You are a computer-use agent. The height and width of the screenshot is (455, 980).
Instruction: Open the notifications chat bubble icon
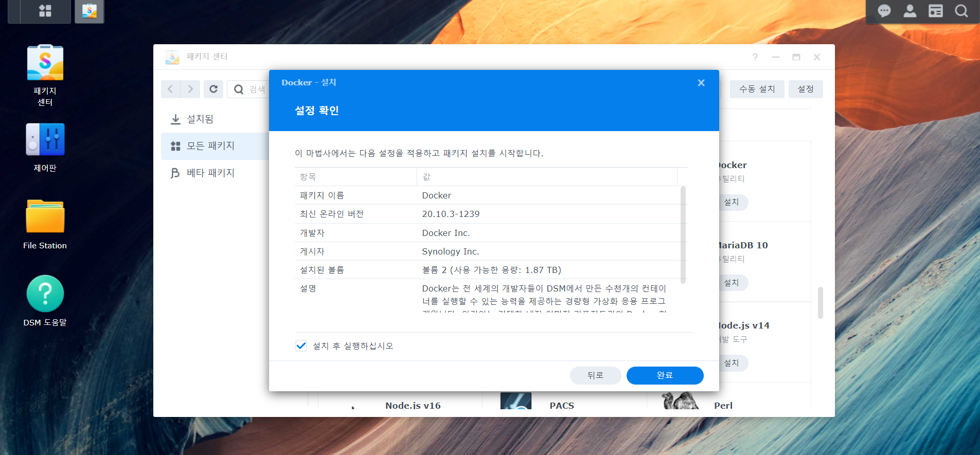click(884, 11)
